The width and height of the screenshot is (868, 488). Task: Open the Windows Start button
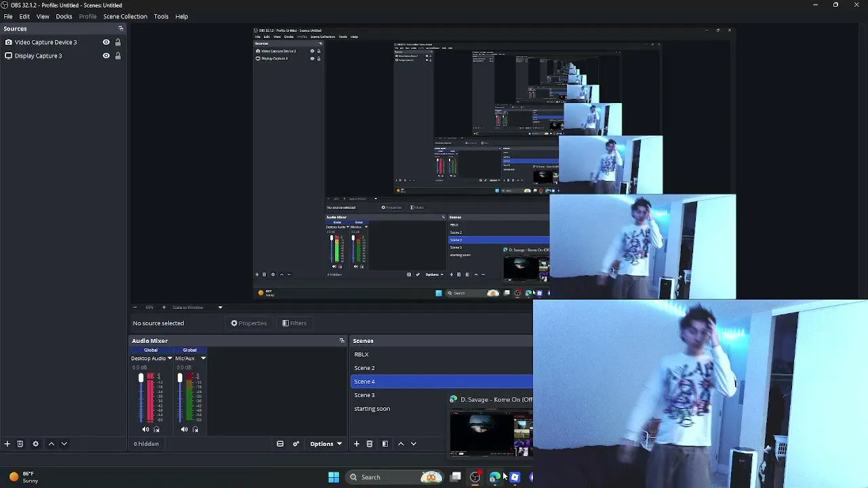(334, 477)
